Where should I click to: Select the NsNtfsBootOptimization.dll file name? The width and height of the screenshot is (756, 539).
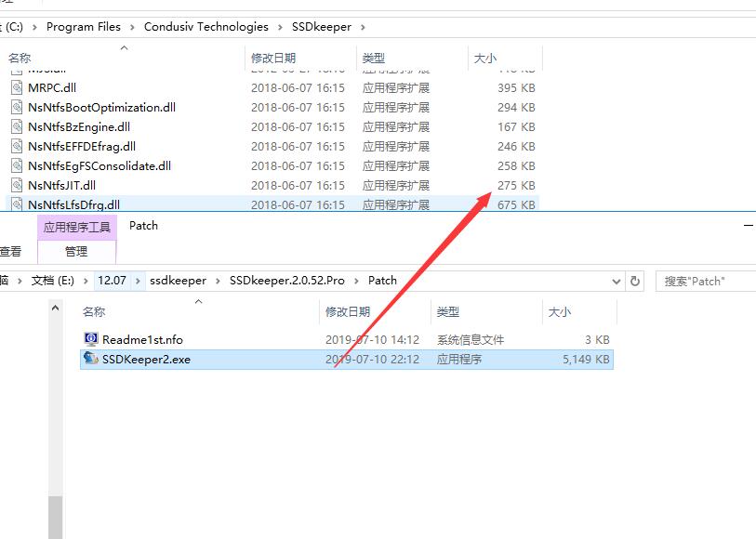tap(101, 107)
